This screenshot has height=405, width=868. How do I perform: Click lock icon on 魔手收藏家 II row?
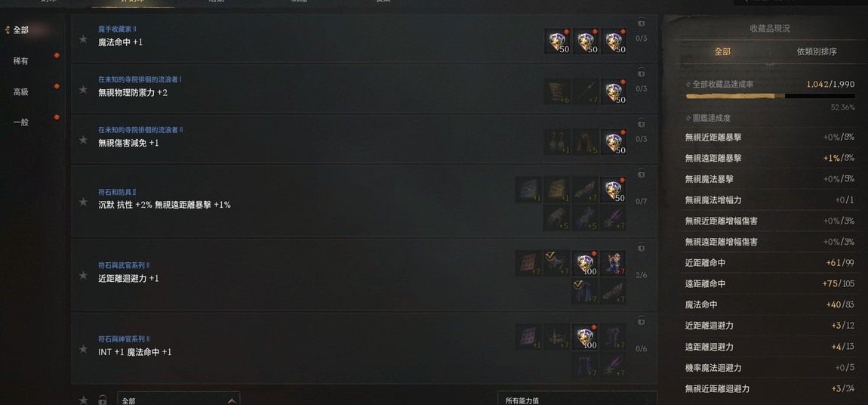tap(641, 23)
